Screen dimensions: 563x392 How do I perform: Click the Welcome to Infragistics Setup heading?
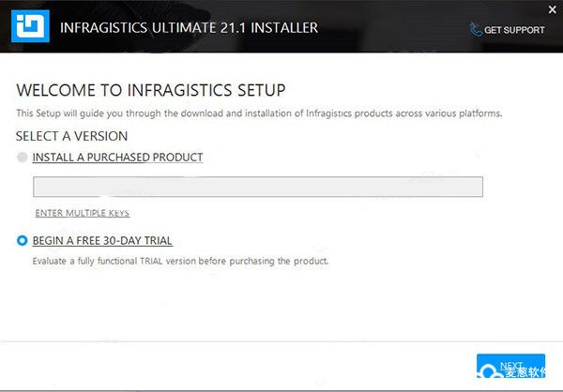point(151,90)
